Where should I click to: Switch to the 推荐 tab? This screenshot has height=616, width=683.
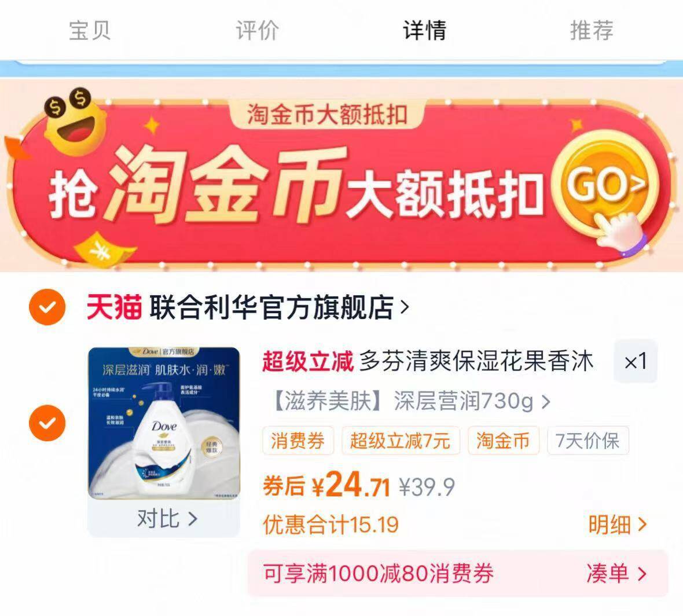click(x=592, y=31)
